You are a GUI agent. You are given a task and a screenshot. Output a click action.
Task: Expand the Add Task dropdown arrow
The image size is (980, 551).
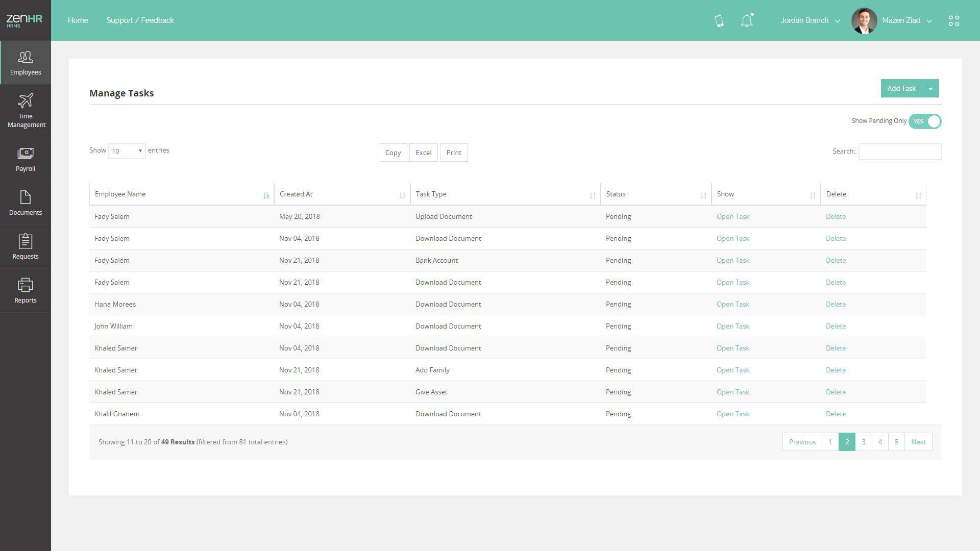tap(930, 89)
